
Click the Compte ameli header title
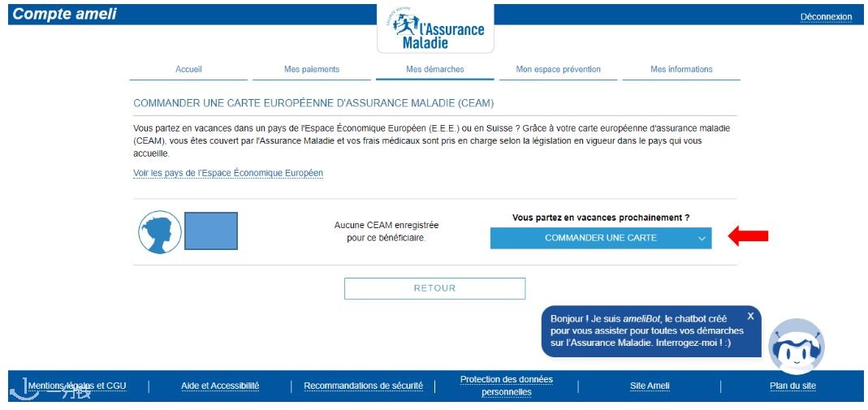64,15
